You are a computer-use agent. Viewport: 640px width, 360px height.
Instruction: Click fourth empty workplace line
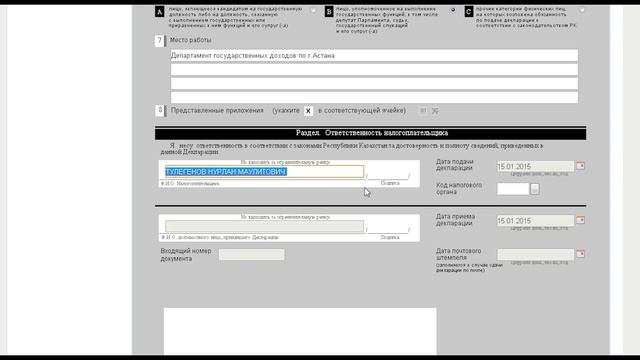pyautogui.click(x=374, y=97)
